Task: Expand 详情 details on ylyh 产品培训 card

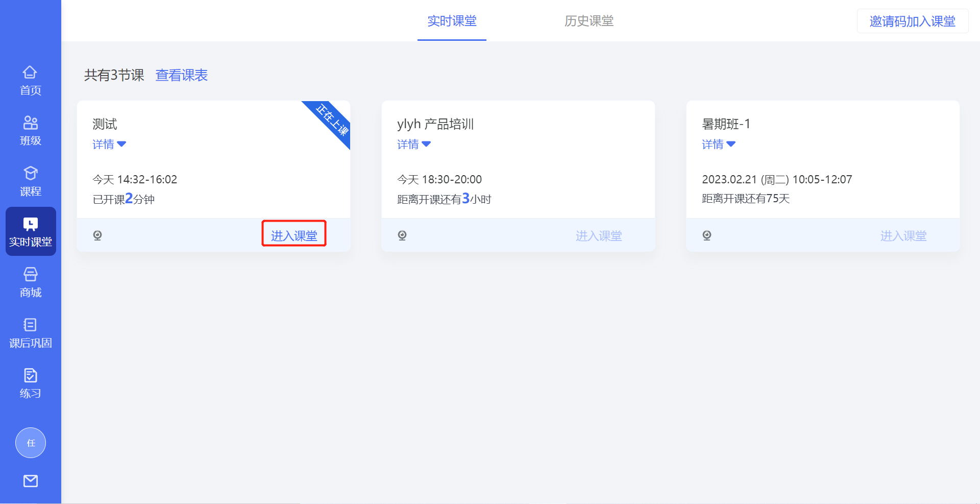Action: click(414, 144)
